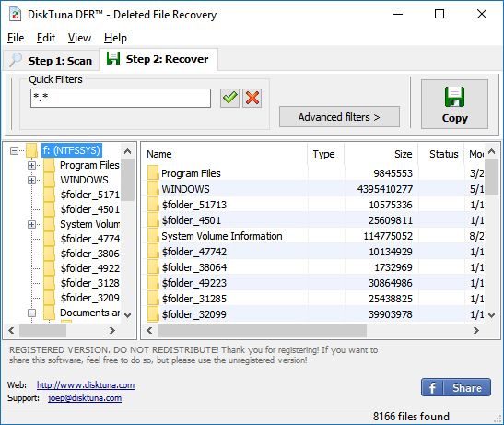Open the Edit menu
504x425 pixels.
pyautogui.click(x=46, y=38)
